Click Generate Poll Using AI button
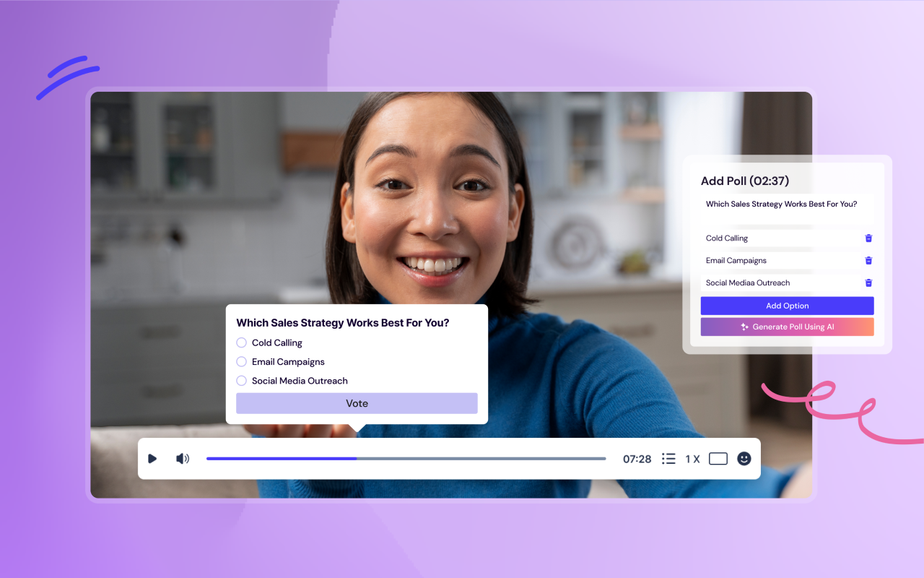The height and width of the screenshot is (578, 924). click(788, 327)
